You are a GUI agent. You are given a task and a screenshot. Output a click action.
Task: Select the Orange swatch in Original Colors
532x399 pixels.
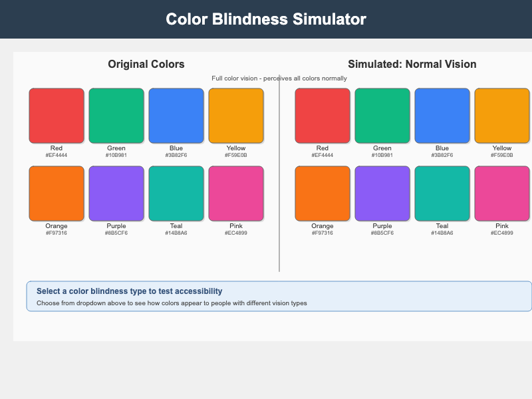coord(56,193)
